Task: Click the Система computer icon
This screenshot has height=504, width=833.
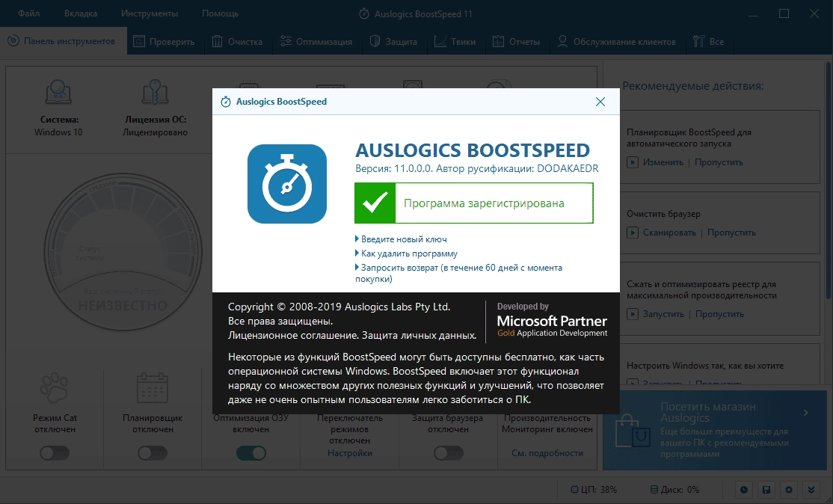Action: click(x=58, y=93)
